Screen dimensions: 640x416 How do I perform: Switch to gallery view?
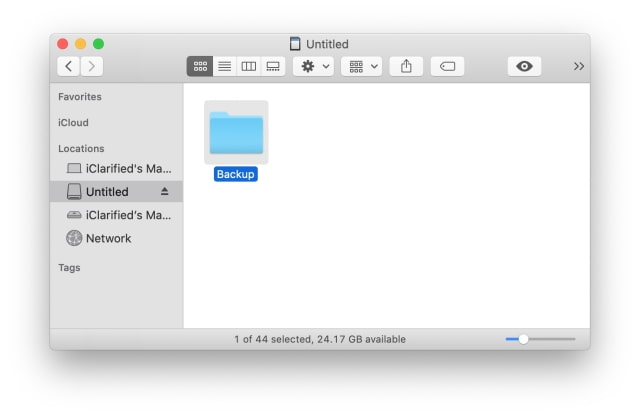point(272,66)
